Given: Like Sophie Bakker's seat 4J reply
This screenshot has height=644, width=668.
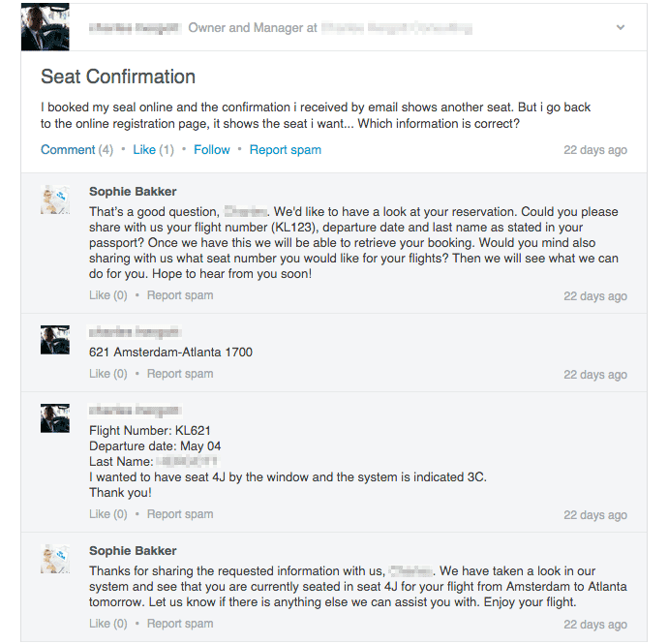Looking at the screenshot, I should pos(107,624).
